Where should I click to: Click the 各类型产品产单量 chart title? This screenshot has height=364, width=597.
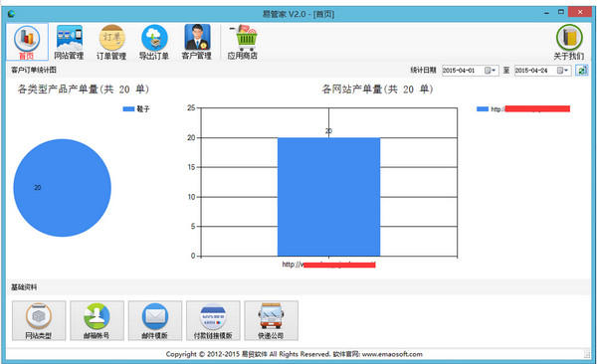(84, 90)
